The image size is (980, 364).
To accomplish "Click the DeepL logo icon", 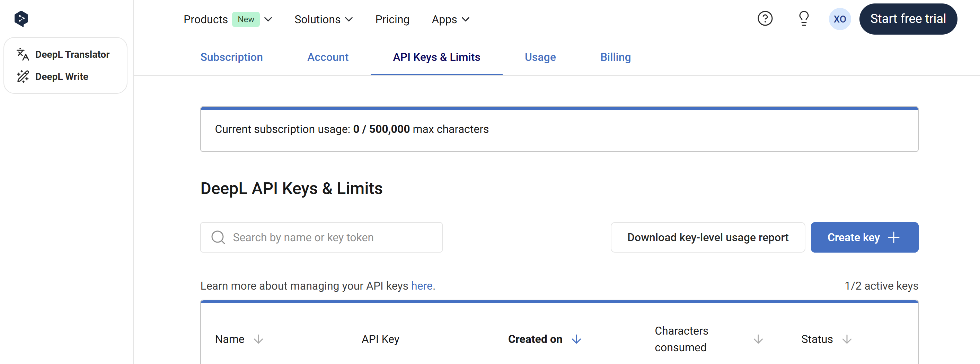I will 21,19.
